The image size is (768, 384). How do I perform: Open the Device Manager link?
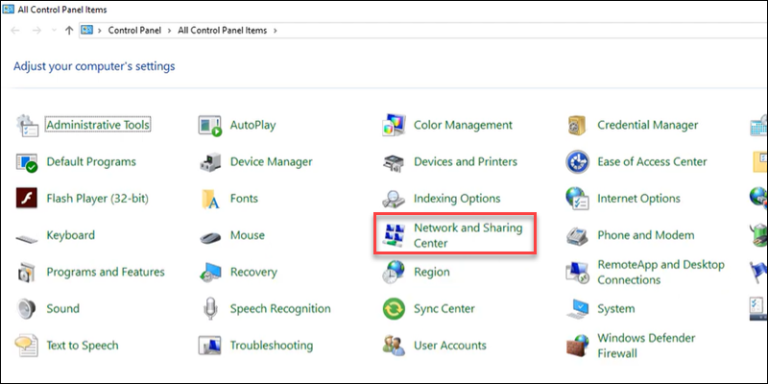(x=271, y=162)
